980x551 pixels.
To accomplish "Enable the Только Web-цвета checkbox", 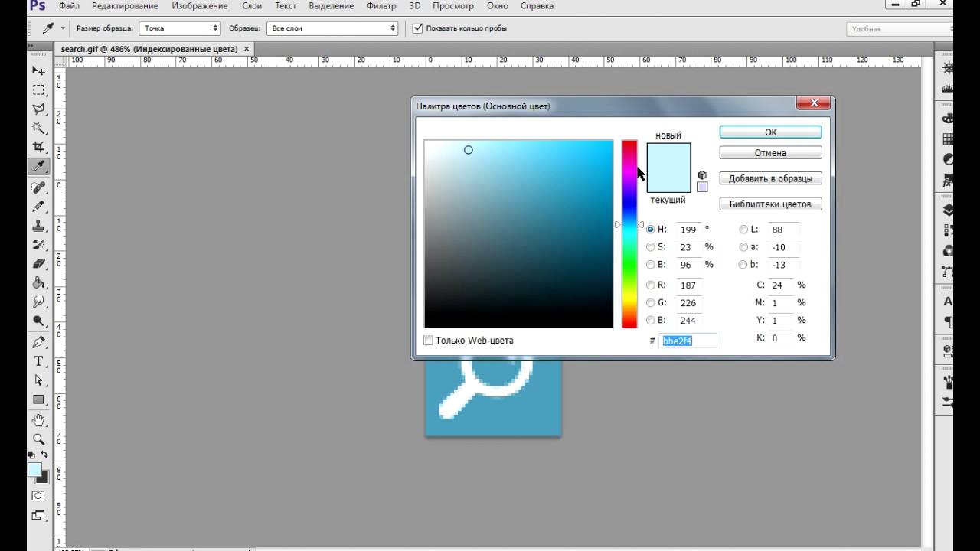I will point(429,341).
